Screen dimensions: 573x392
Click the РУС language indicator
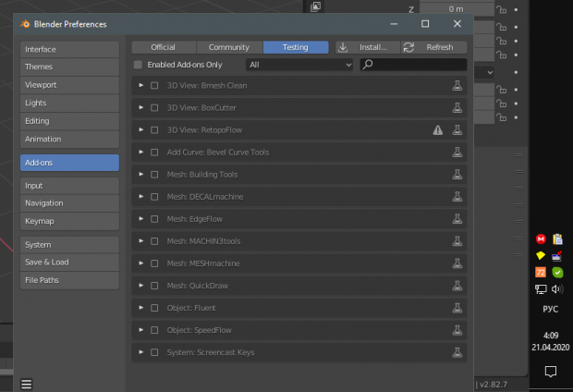[550, 309]
